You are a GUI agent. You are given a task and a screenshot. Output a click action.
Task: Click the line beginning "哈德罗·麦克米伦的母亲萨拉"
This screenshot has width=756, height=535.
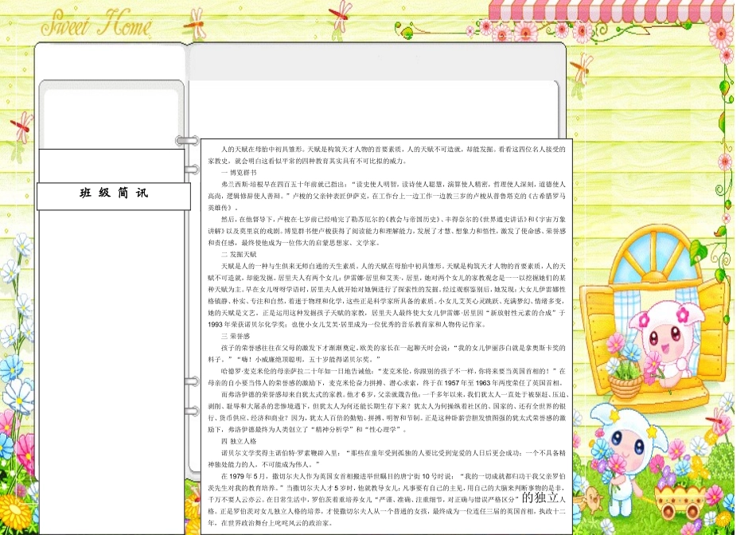(393, 372)
